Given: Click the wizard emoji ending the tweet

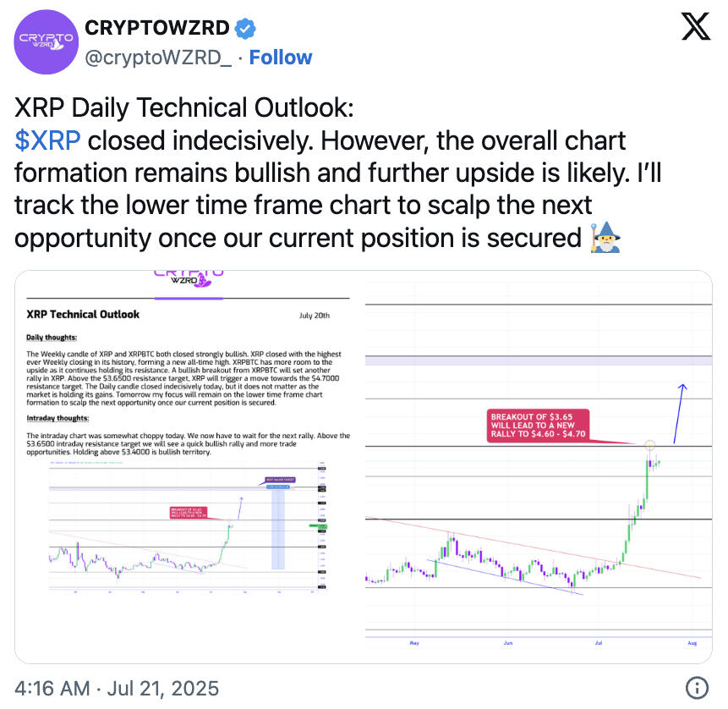Looking at the screenshot, I should pos(605,238).
